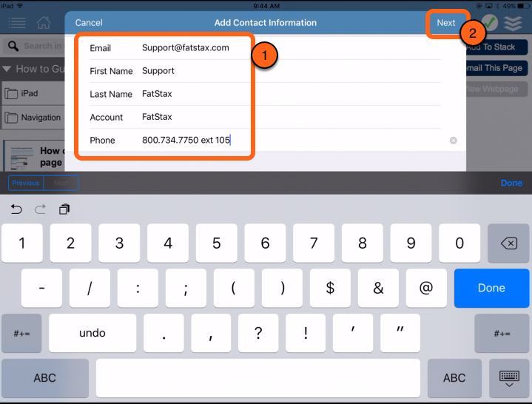
Task: Tap the View Webpage button
Action: pos(496,90)
